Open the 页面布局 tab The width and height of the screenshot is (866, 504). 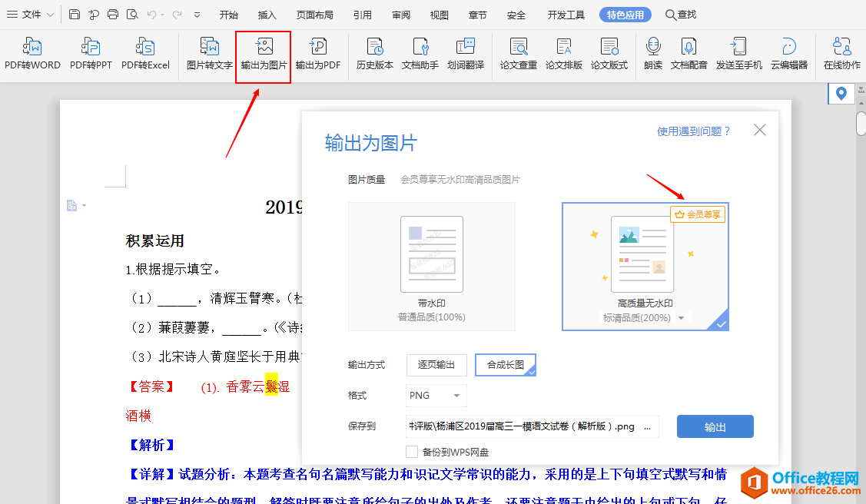(315, 15)
